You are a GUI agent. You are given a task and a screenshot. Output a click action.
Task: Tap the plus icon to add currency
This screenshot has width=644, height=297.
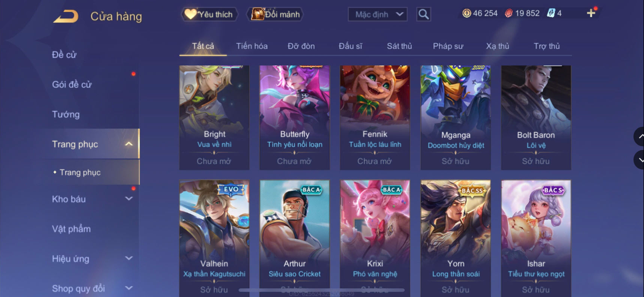[591, 13]
